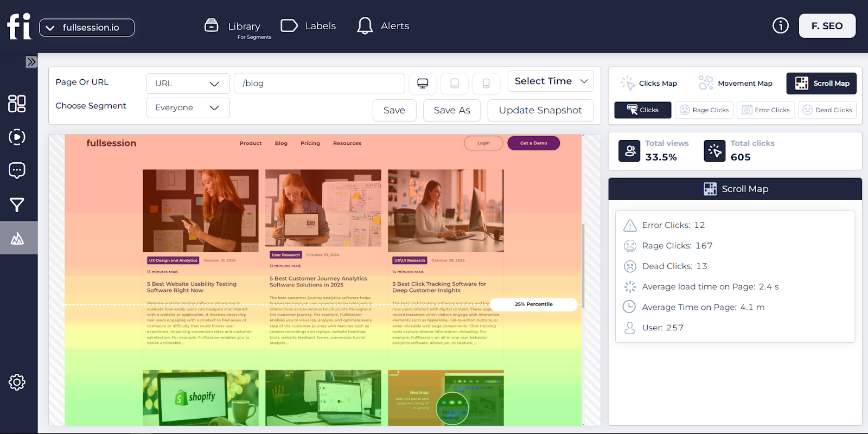The height and width of the screenshot is (434, 868).
Task: Toggle the Rage Clicks filter
Action: point(704,110)
